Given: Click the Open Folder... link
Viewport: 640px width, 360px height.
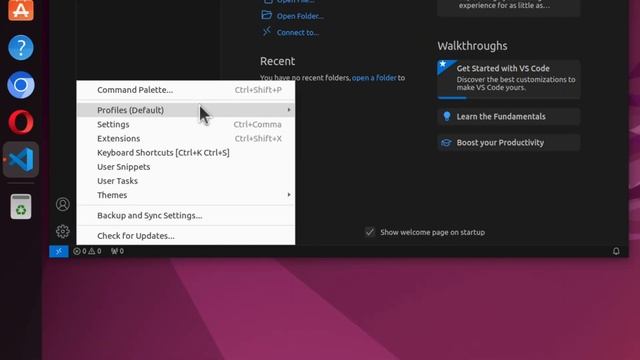Looking at the screenshot, I should point(300,16).
